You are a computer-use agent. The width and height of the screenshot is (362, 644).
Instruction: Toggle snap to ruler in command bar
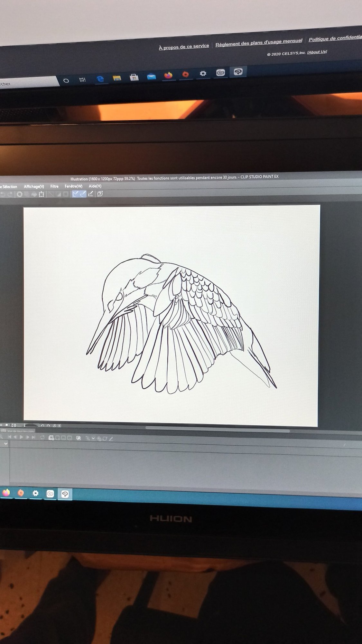tap(75, 194)
